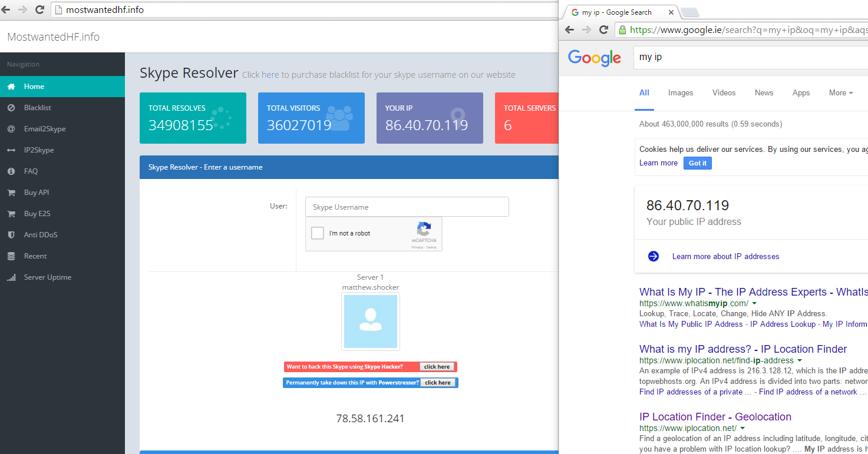This screenshot has width=868, height=454.
Task: Click the Anti DDoS shield icon
Action: tap(11, 235)
